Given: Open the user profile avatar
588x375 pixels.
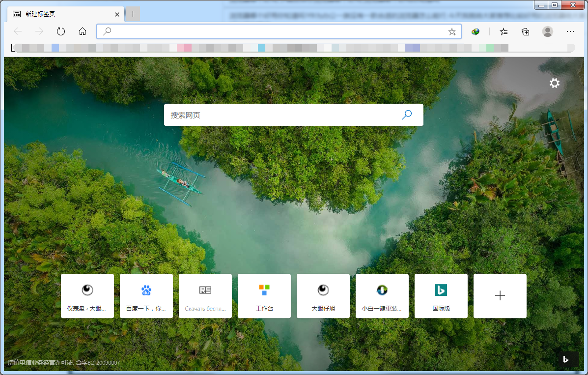Looking at the screenshot, I should [x=547, y=31].
